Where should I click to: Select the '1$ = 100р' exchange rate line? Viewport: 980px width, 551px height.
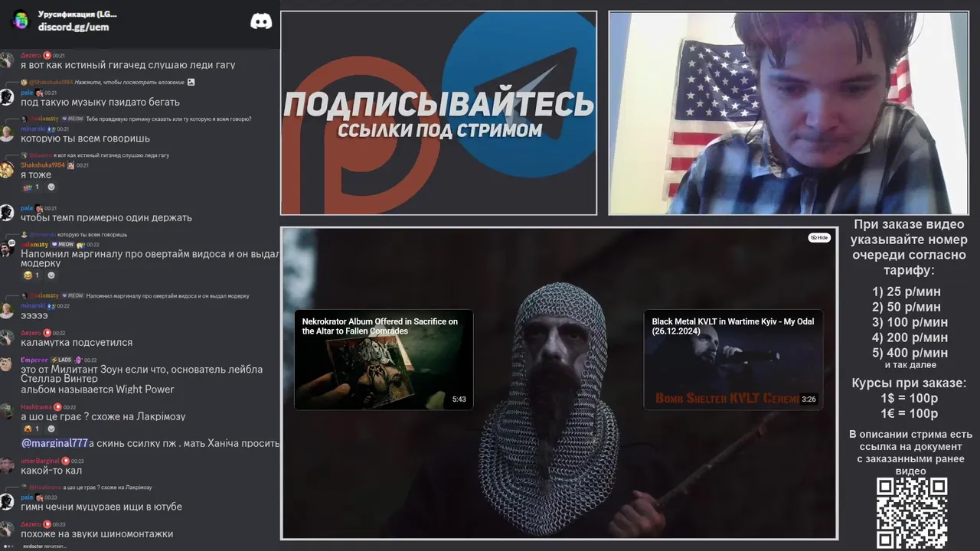click(910, 399)
